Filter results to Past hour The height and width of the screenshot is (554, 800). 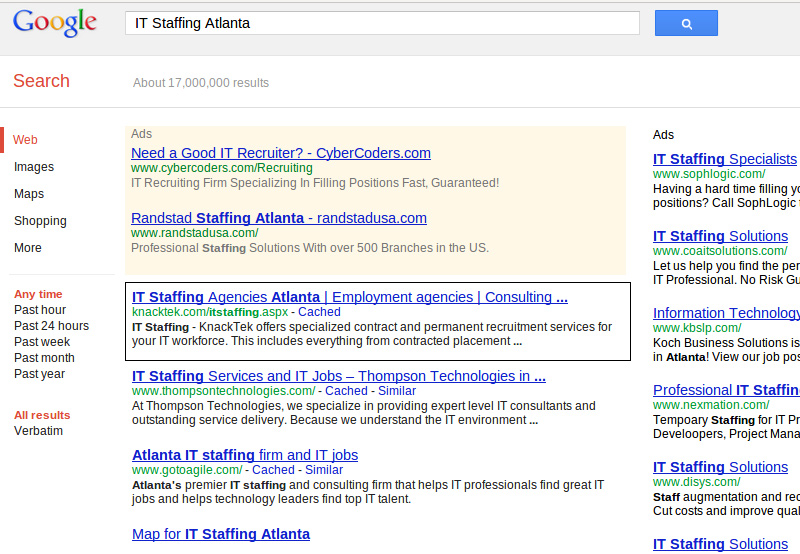click(x=40, y=310)
